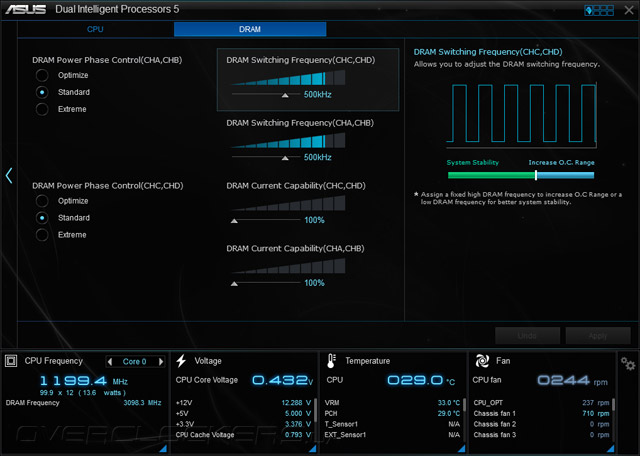Click the CPU temperature 029.0 reading
Image resolution: width=640 pixels, height=456 pixels.
pos(421,380)
